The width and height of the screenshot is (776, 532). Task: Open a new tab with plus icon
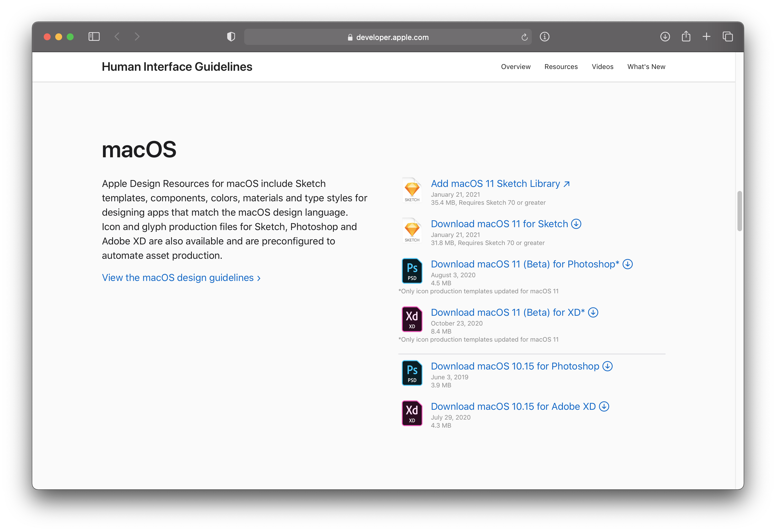click(707, 37)
